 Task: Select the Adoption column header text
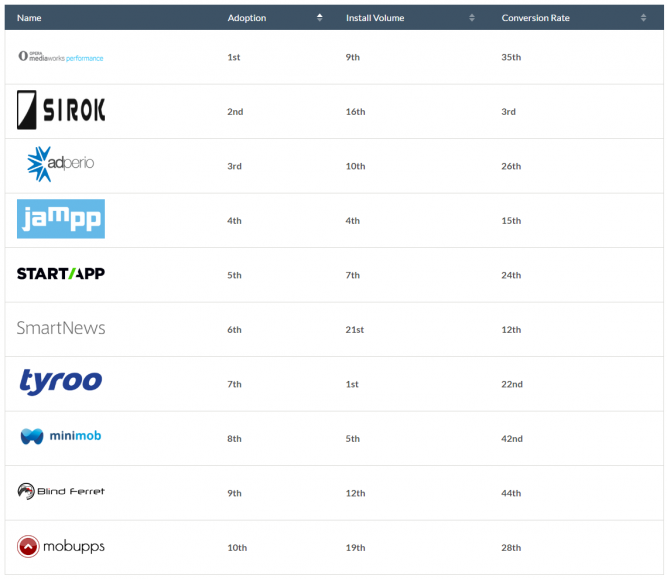pyautogui.click(x=247, y=17)
